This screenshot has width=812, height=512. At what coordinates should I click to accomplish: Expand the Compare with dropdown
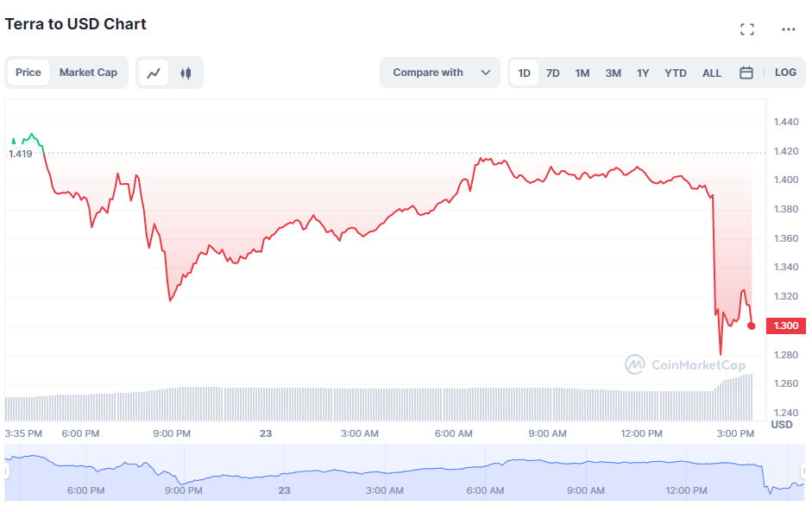439,73
